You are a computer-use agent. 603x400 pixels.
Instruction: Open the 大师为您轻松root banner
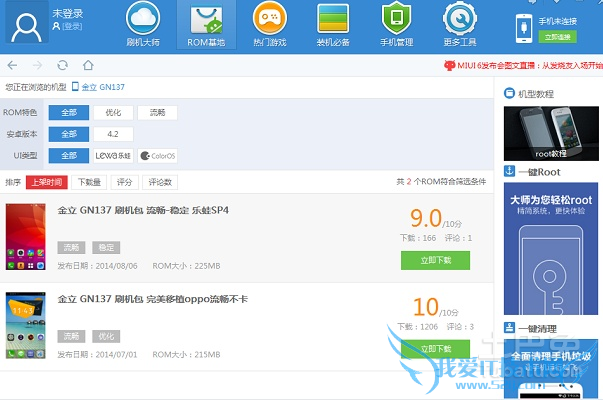(x=551, y=249)
